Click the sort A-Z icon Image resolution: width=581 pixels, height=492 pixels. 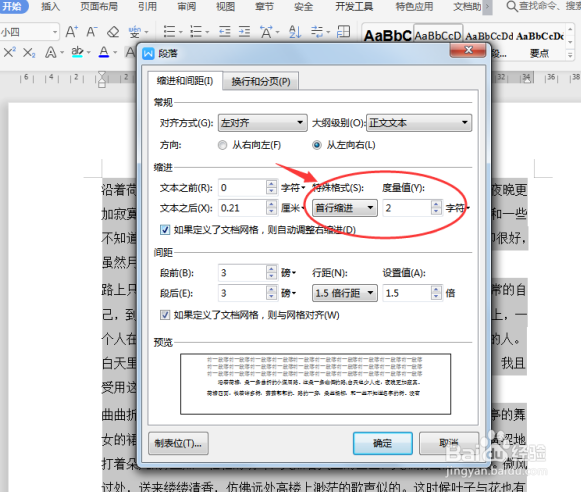[x=295, y=32]
